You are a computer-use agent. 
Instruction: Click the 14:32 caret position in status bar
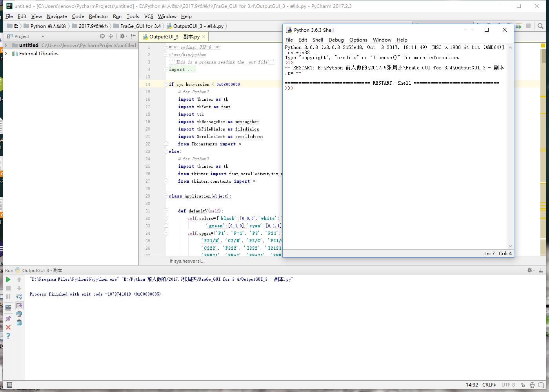472,385
